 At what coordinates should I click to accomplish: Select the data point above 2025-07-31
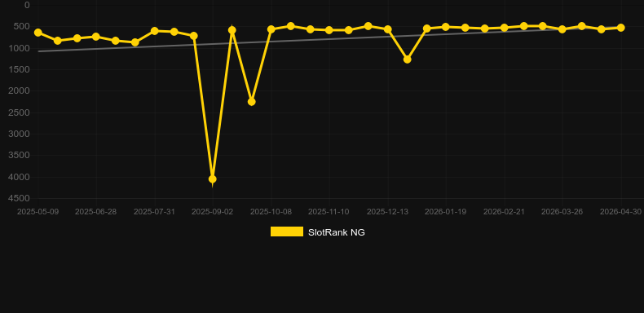(154, 31)
